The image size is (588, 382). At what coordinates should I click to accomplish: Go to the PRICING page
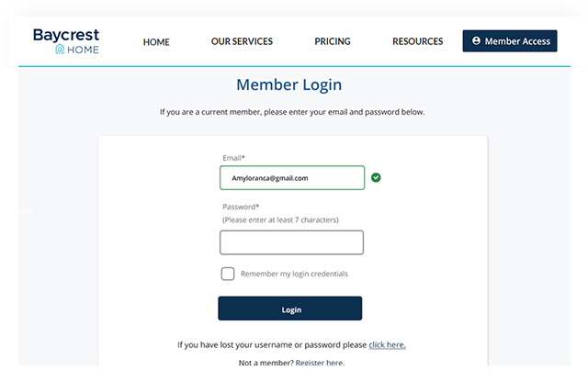click(x=333, y=41)
